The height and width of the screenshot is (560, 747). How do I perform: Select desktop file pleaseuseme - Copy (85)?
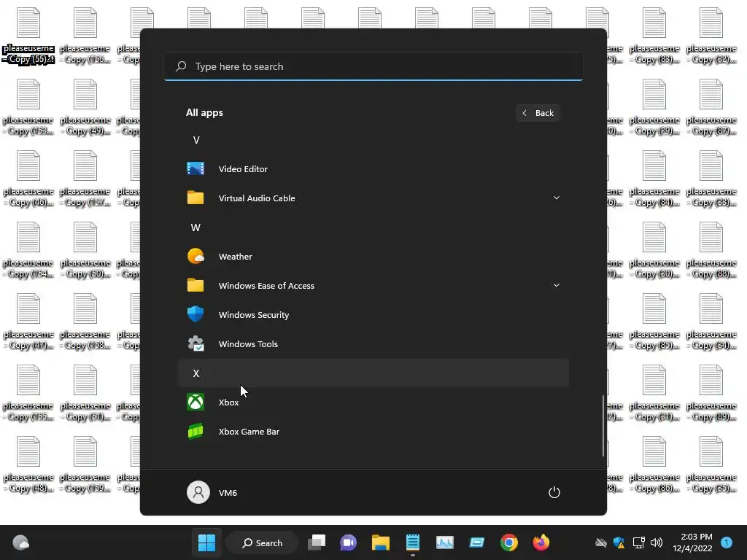click(654, 322)
